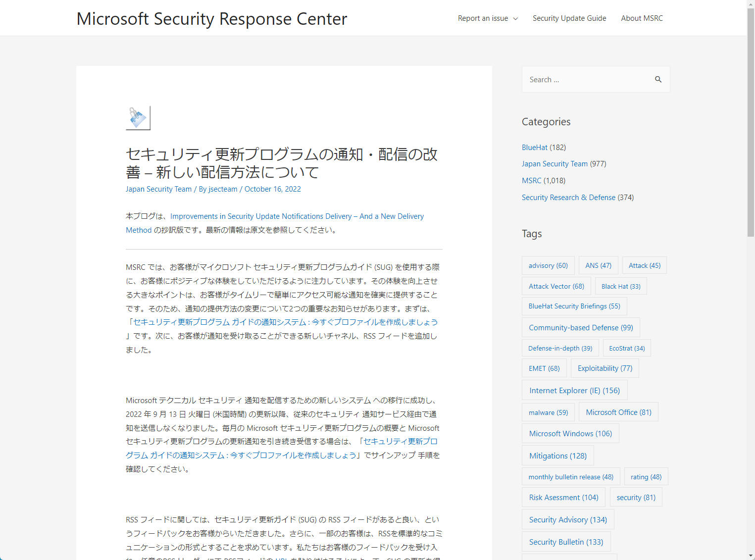This screenshot has height=560, width=755.
Task: Go to Microsoft Security Response Center homepage
Action: (x=211, y=19)
